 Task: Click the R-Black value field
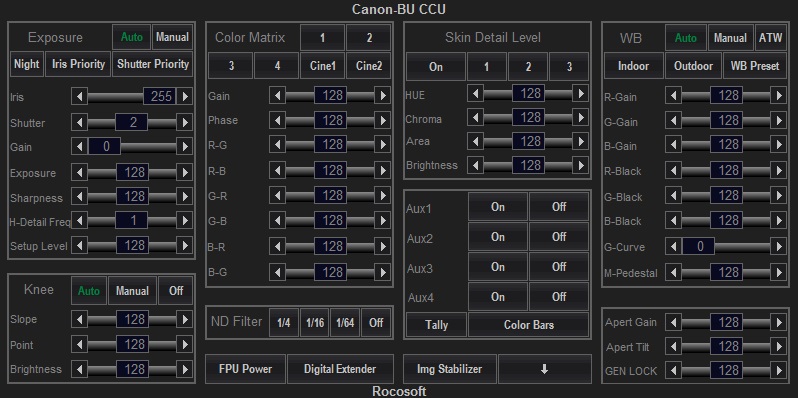tap(726, 170)
